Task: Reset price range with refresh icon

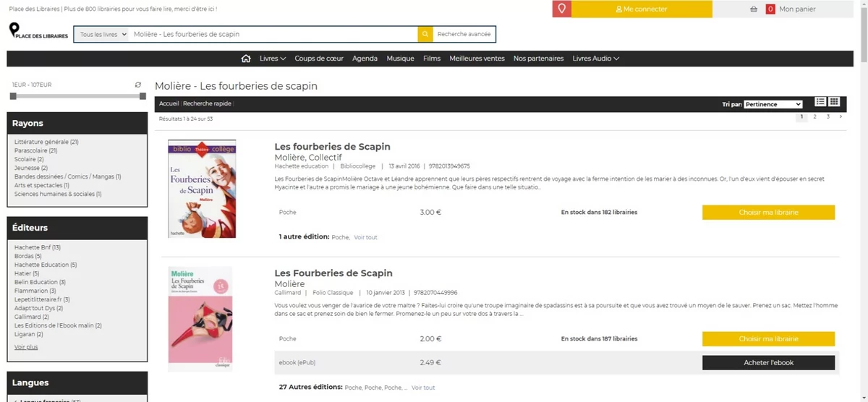Action: pos(138,85)
